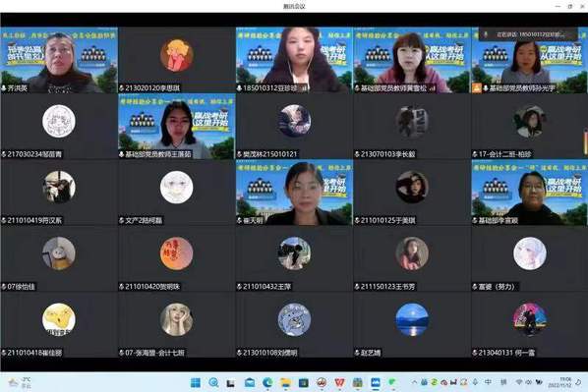This screenshot has height=392, width=588.
Task: Click the system tray microphone icon
Action: coord(475,382)
